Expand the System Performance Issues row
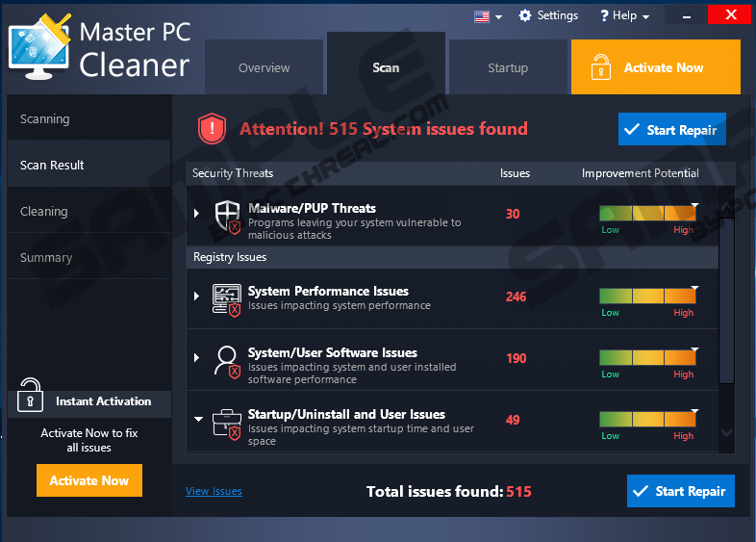Image resolution: width=756 pixels, height=542 pixels. coord(196,296)
